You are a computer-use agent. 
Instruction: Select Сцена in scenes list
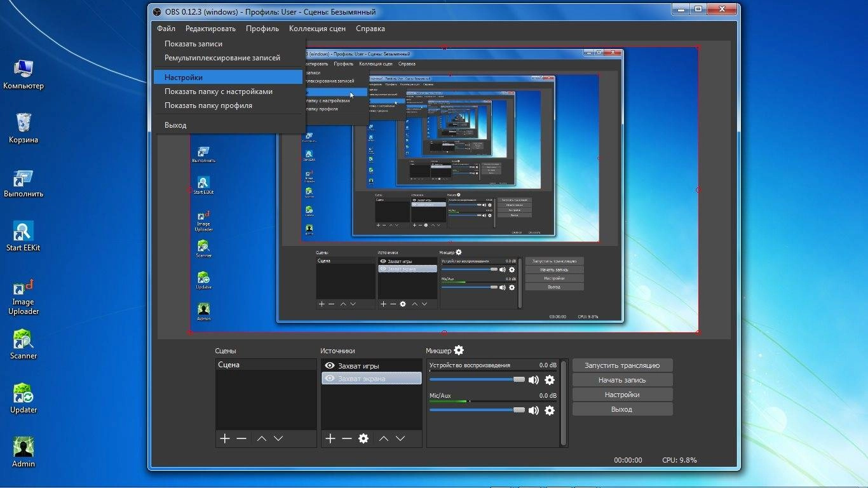point(266,365)
